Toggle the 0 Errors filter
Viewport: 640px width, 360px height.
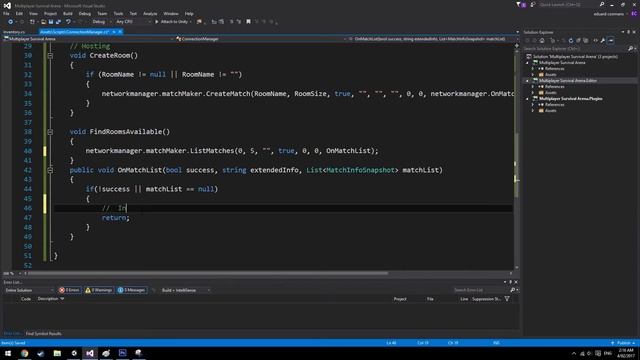tap(69, 290)
